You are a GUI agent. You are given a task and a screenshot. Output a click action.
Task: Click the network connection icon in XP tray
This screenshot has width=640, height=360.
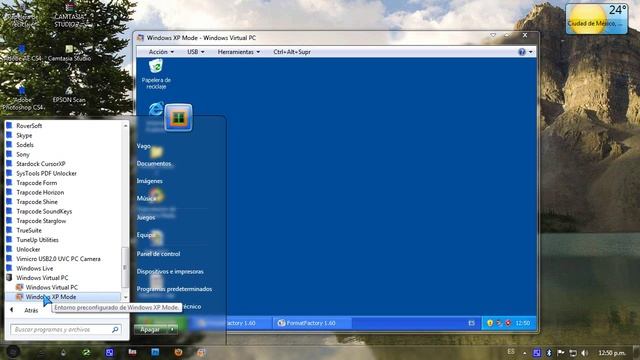pyautogui.click(x=499, y=323)
